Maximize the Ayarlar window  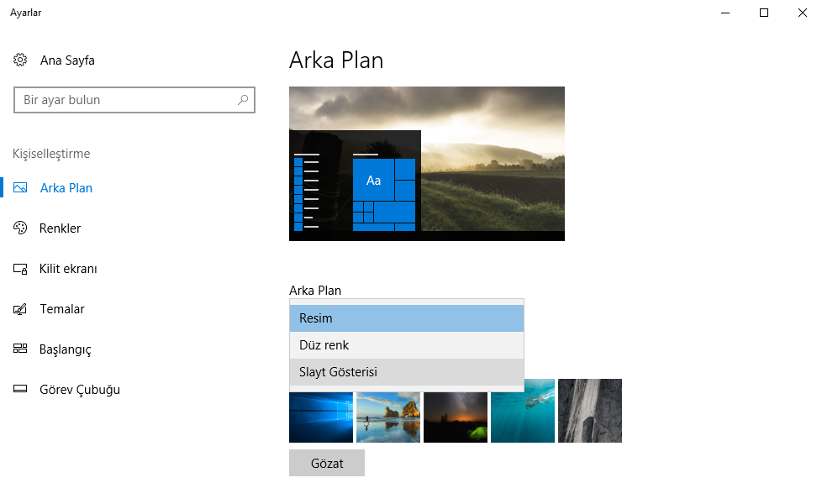pyautogui.click(x=764, y=13)
